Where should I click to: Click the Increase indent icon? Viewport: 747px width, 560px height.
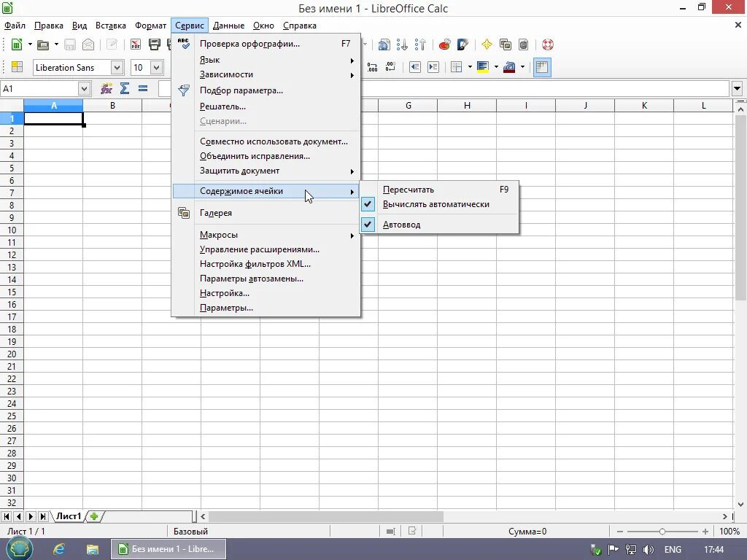[x=433, y=67]
